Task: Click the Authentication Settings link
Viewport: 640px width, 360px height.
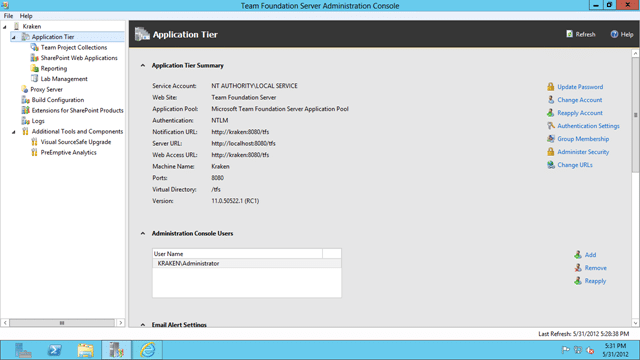Action: (589, 126)
